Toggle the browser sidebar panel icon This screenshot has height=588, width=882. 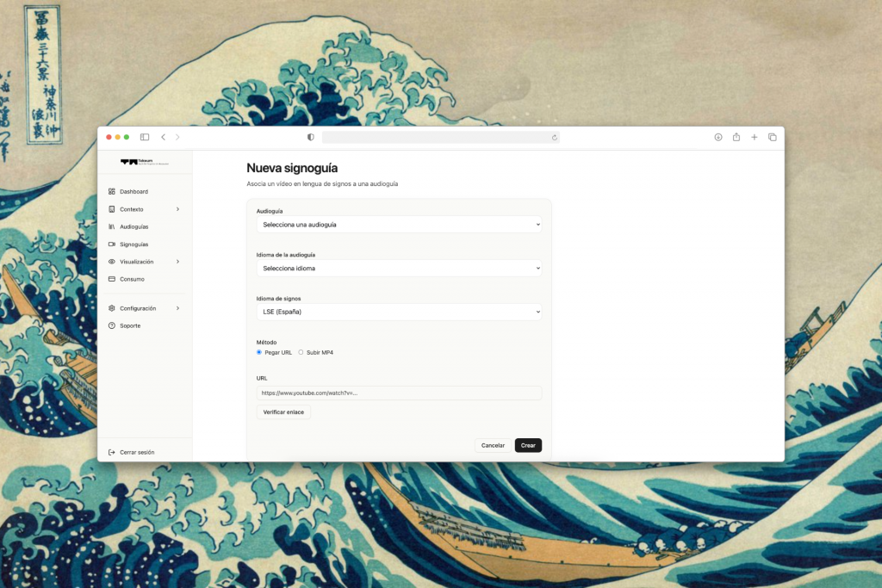tap(145, 137)
